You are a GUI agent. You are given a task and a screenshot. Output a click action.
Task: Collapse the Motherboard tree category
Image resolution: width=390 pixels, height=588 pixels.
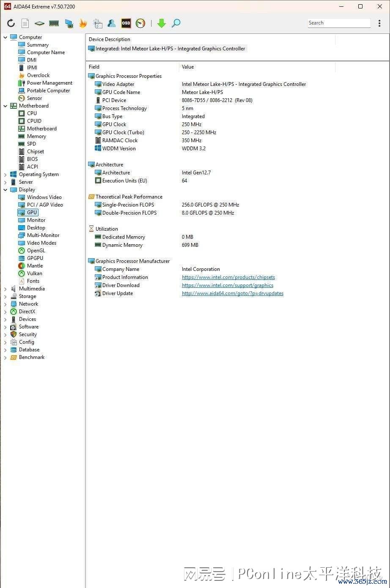tap(5, 106)
